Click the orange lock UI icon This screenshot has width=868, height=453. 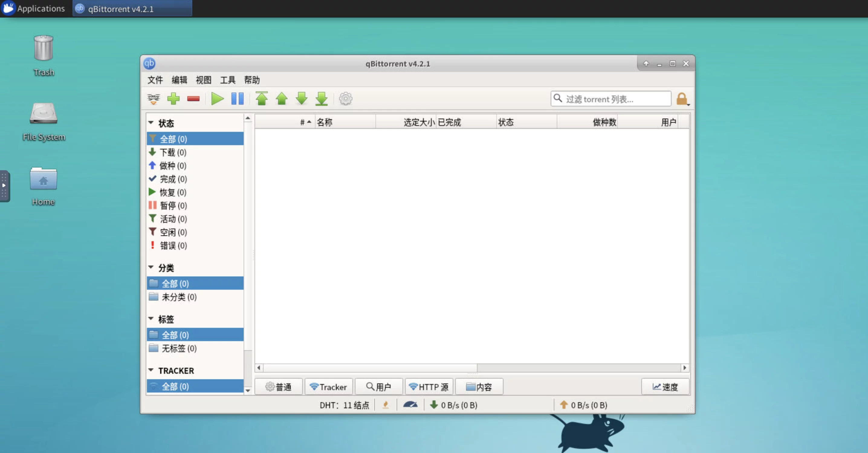[x=682, y=99]
